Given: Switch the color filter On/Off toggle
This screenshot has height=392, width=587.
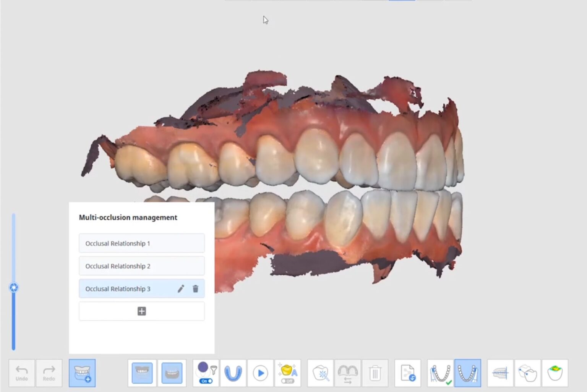Looking at the screenshot, I should pyautogui.click(x=206, y=381).
